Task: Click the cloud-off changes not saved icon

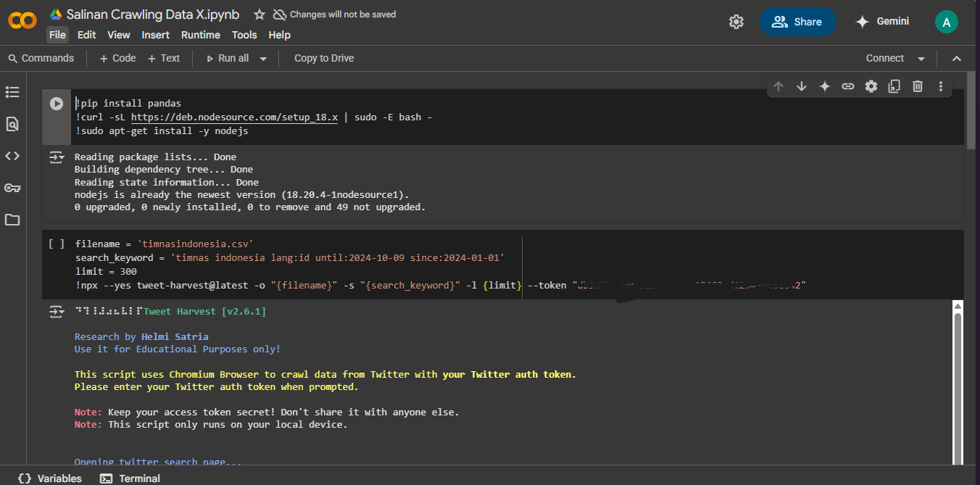Action: click(279, 14)
